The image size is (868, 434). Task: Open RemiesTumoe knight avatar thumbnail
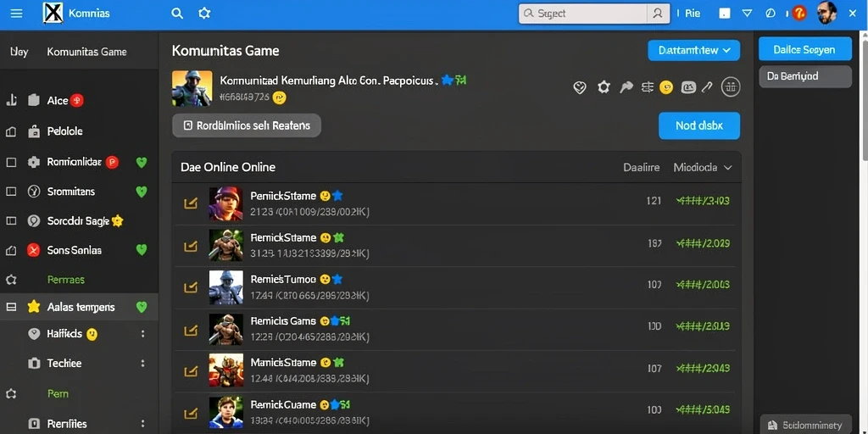pos(225,287)
